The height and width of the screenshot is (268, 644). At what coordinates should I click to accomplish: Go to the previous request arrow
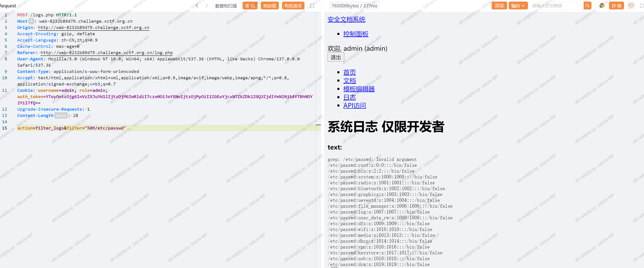tap(197, 6)
